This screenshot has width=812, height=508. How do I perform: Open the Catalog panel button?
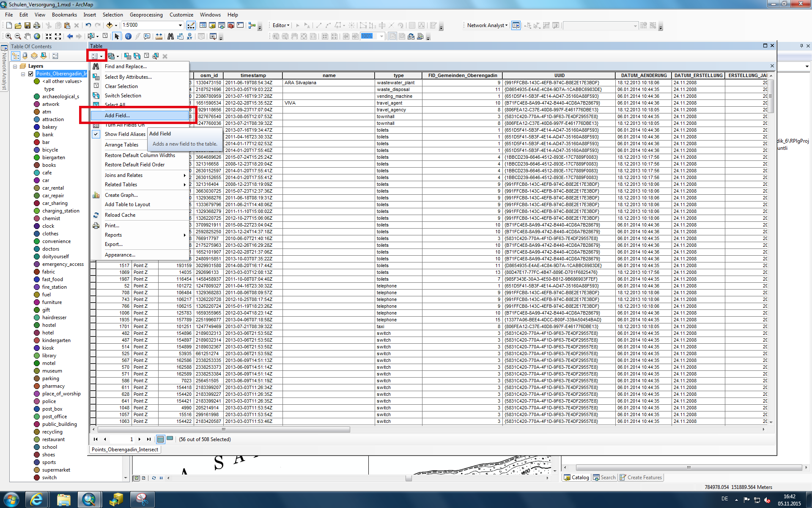(576, 478)
